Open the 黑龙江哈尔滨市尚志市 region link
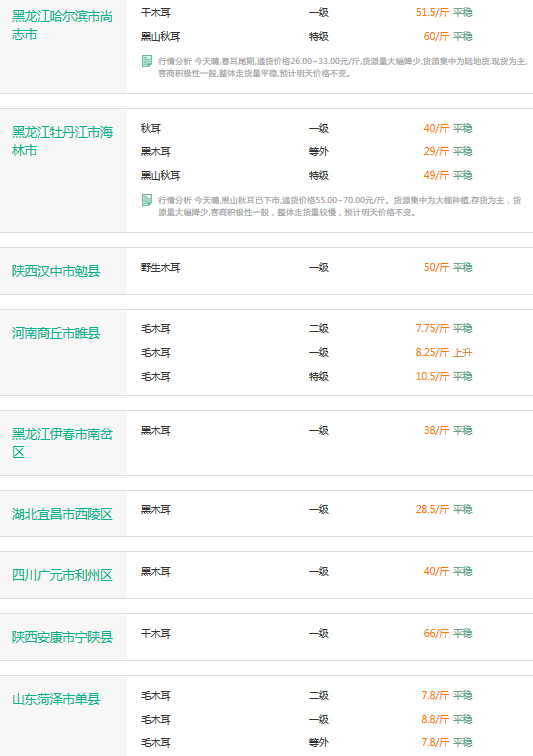This screenshot has height=756, width=533. point(62,26)
